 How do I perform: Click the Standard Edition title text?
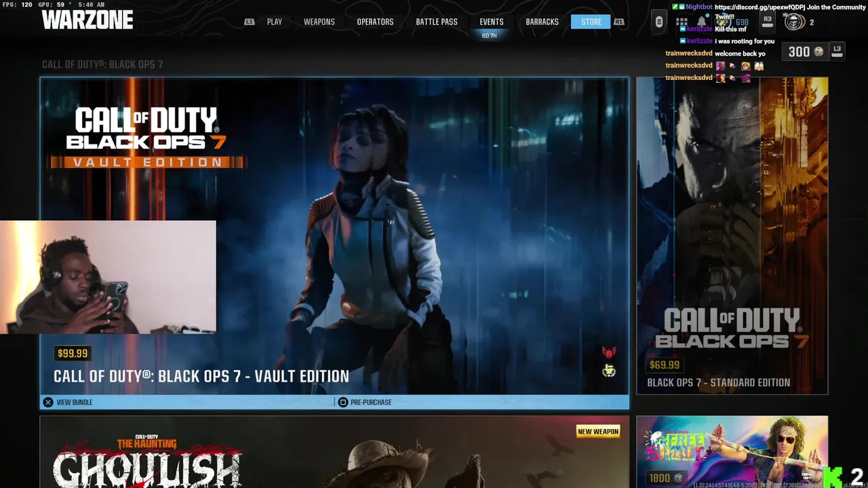[719, 382]
